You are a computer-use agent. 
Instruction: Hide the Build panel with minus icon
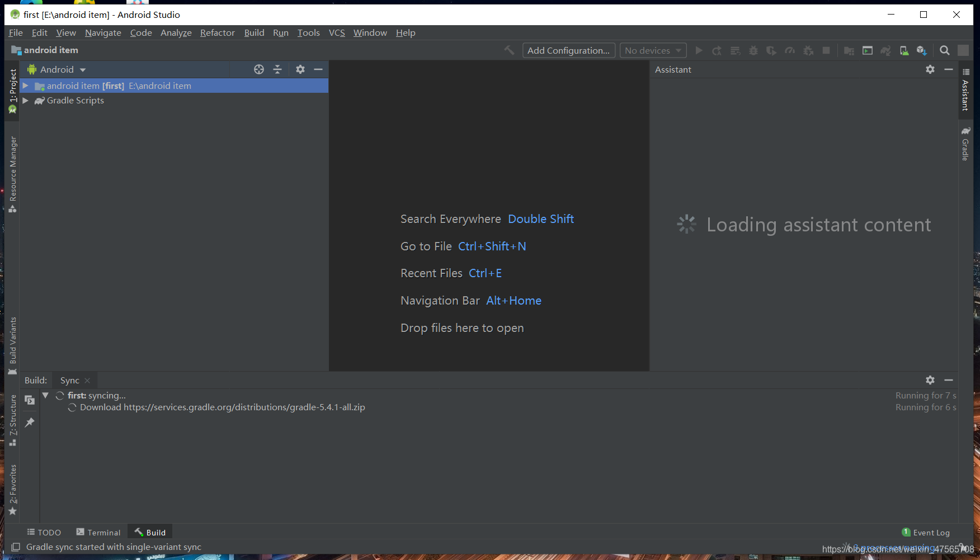(949, 380)
